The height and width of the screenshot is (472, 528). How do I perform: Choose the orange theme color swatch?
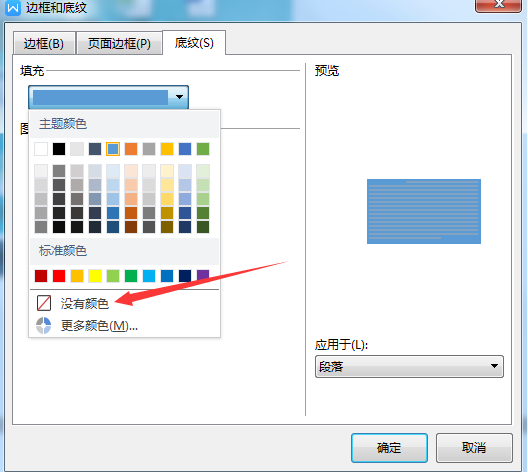pos(131,149)
